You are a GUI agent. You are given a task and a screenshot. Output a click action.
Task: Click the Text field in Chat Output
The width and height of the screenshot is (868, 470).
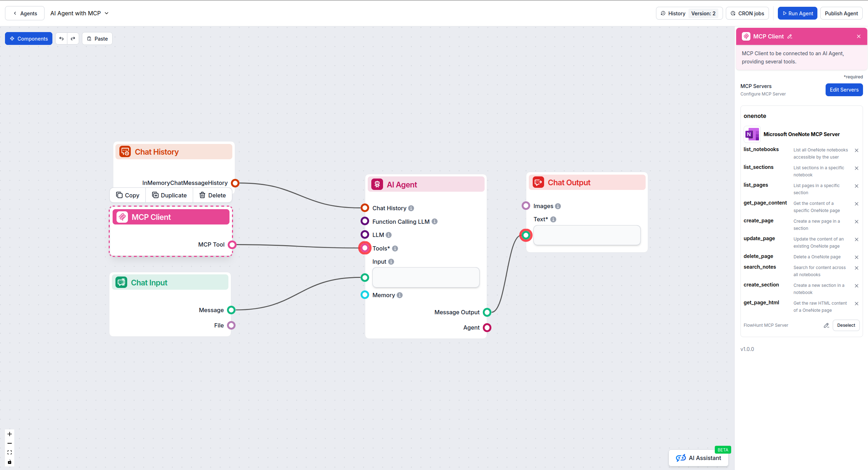point(587,235)
